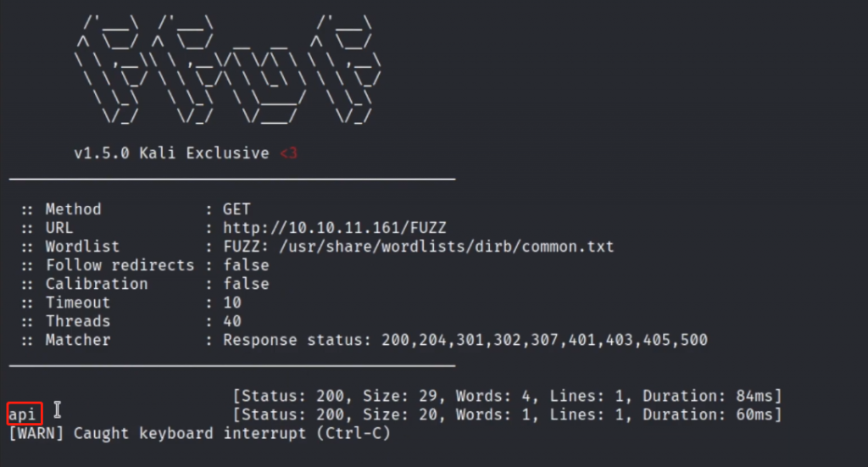This screenshot has height=467, width=868.
Task: Click the Threads label
Action: click(77, 321)
